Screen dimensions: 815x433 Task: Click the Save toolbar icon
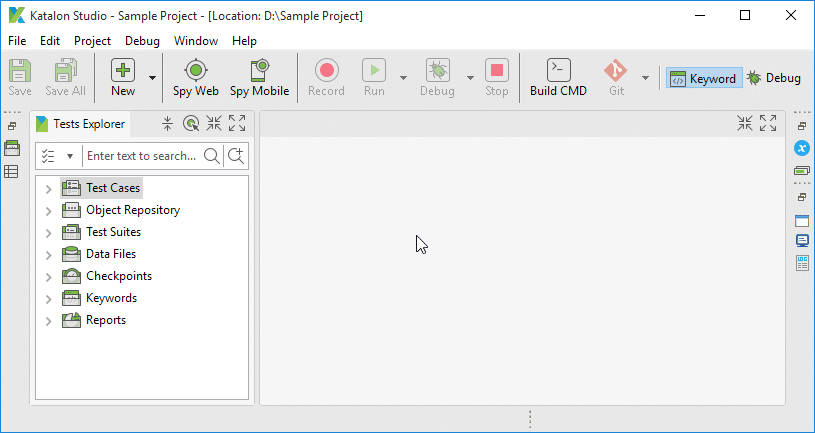(20, 78)
